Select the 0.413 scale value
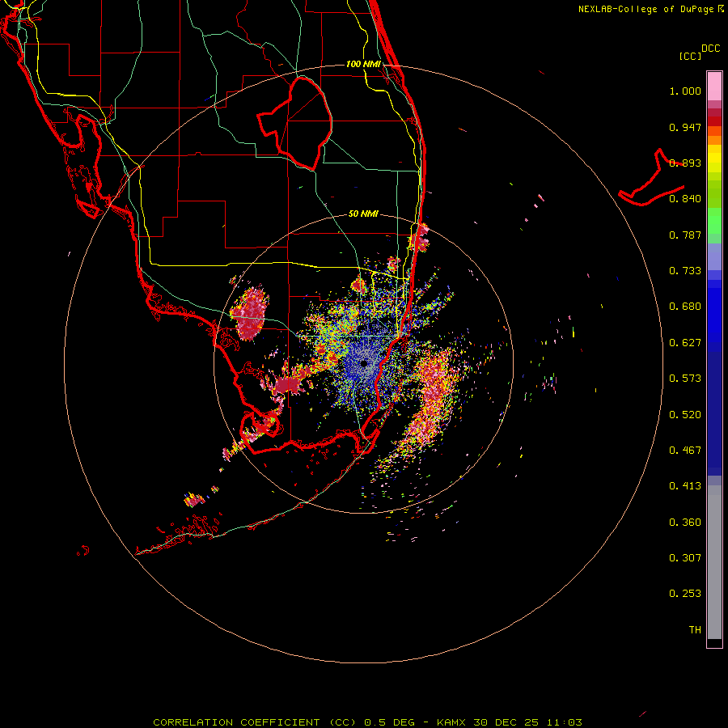This screenshot has width=728, height=728. (685, 486)
